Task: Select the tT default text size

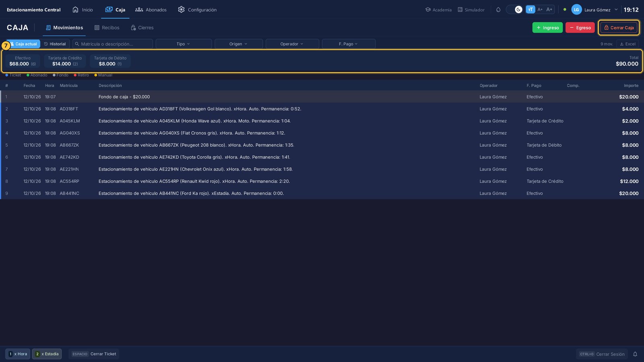Action: pyautogui.click(x=530, y=10)
